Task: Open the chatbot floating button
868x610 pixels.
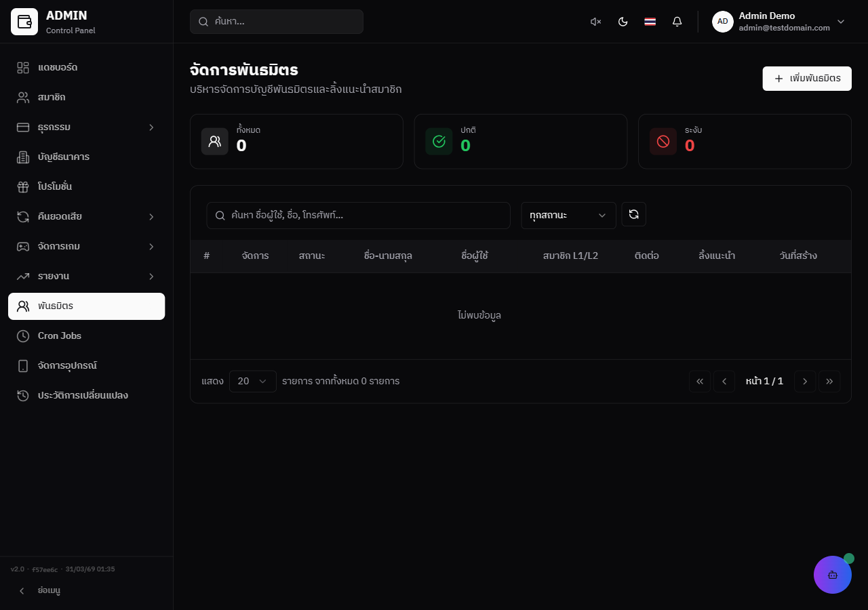Action: pos(833,575)
